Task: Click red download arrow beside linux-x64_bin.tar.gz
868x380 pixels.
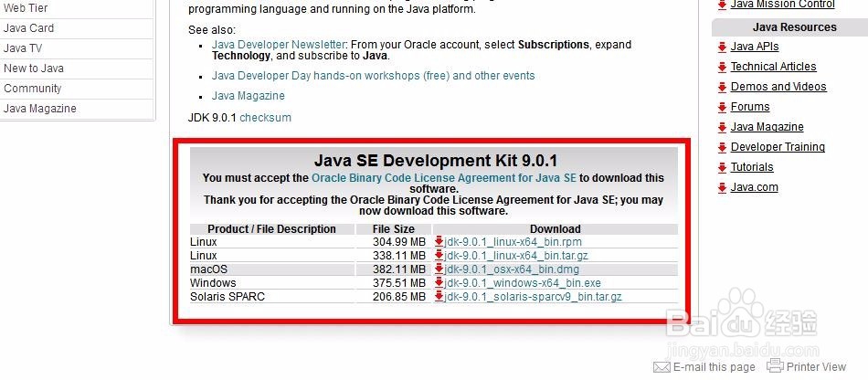Action: pos(439,255)
